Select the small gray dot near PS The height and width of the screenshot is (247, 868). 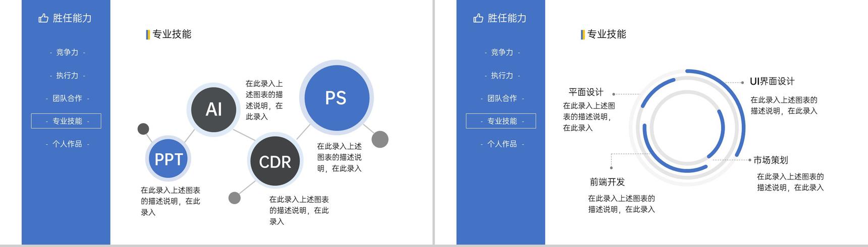[x=380, y=139]
